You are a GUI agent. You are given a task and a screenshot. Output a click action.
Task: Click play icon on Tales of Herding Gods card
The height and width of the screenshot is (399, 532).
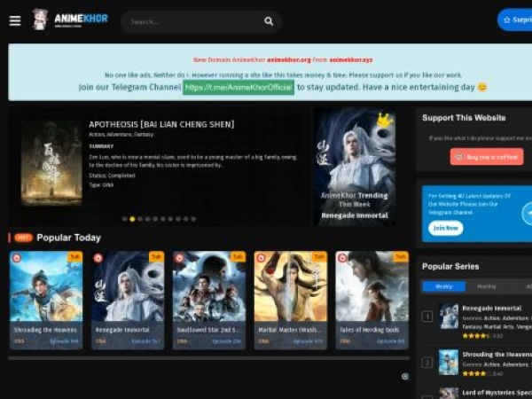click(x=342, y=258)
